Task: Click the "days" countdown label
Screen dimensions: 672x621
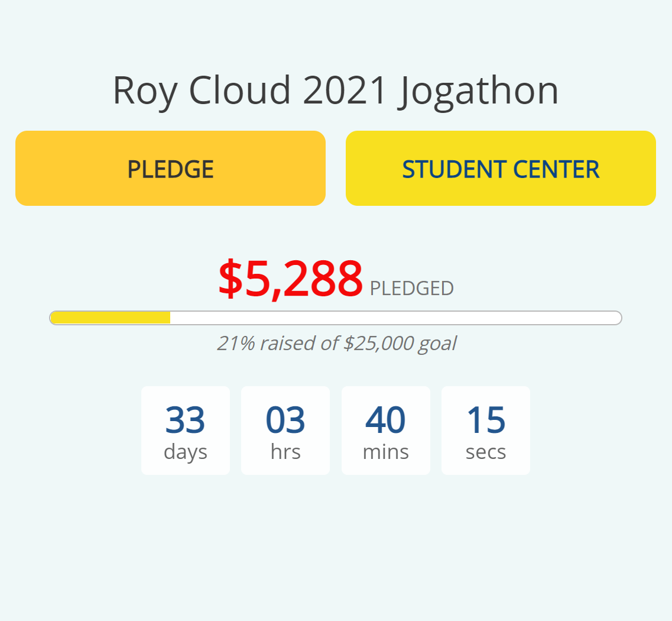Action: pyautogui.click(x=185, y=452)
